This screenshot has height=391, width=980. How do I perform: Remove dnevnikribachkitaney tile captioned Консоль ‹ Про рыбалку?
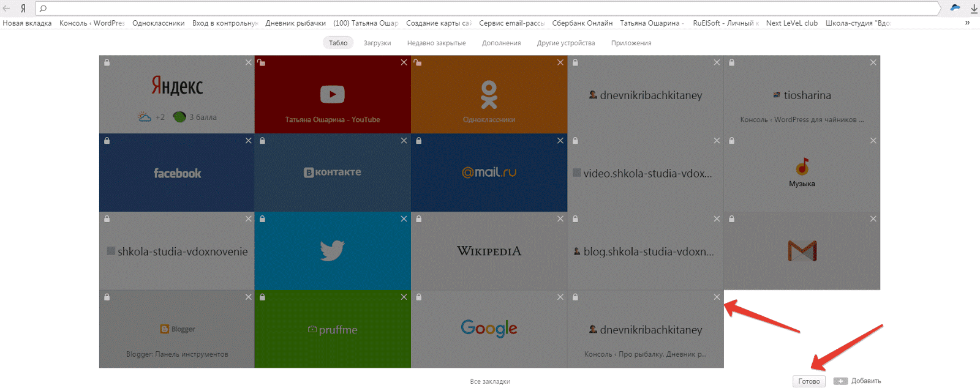tap(717, 297)
